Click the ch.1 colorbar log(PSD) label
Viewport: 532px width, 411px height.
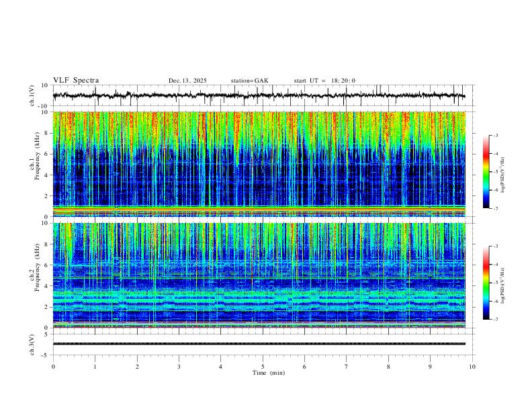pos(503,175)
